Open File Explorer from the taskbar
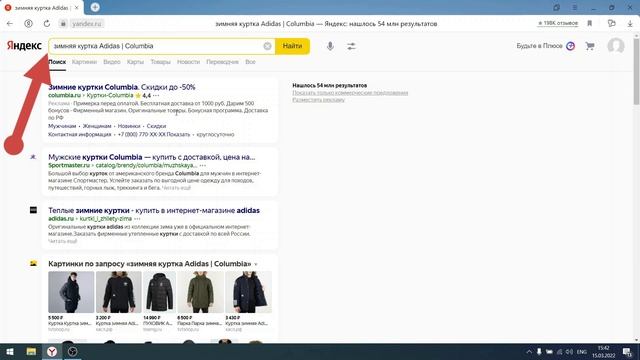Image resolution: width=640 pixels, height=360 pixels. coord(31,351)
